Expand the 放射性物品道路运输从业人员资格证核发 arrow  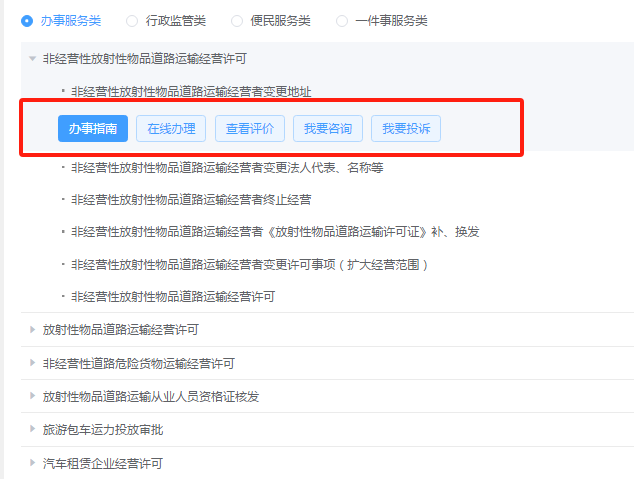33,397
